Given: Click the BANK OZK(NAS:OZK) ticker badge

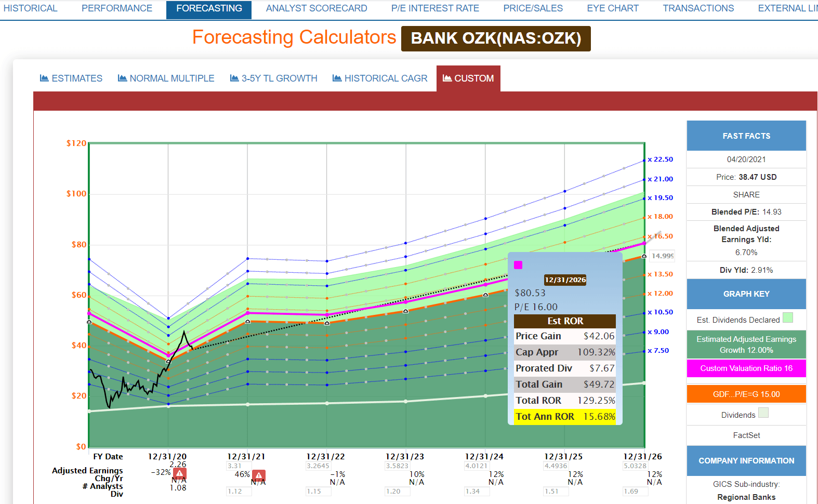Looking at the screenshot, I should (496, 38).
